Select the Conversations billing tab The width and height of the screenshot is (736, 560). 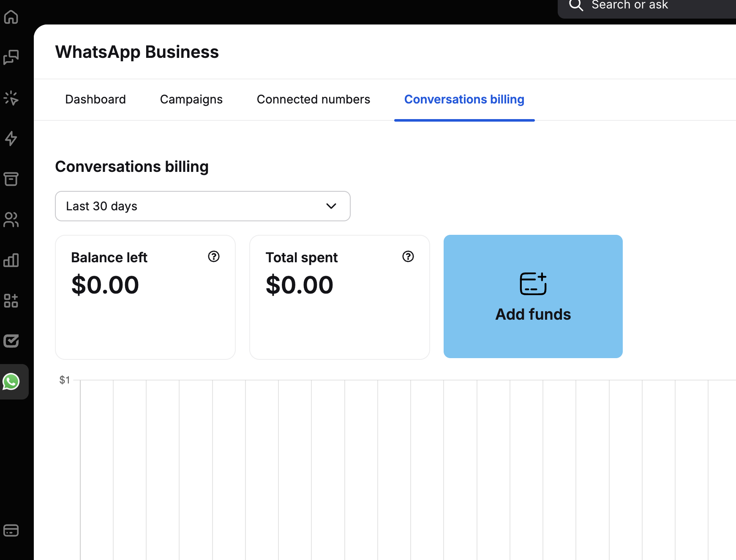(x=464, y=99)
